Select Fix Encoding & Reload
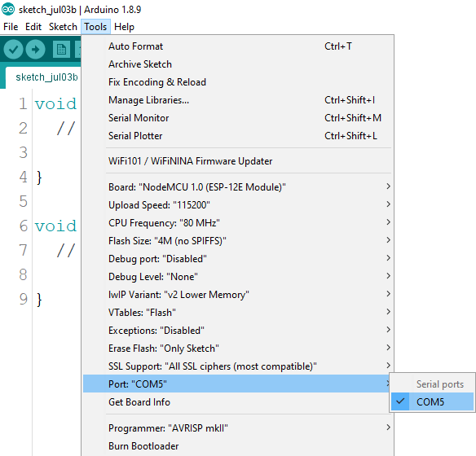476x456 pixels. (238, 82)
